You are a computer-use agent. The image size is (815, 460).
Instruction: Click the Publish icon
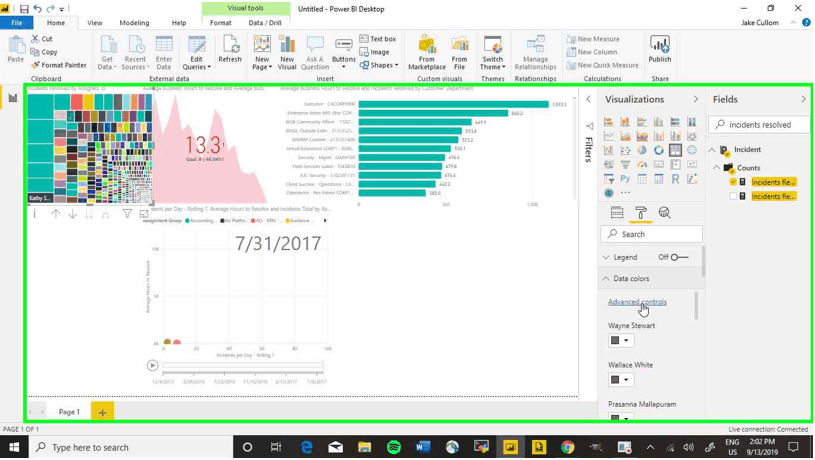click(660, 50)
